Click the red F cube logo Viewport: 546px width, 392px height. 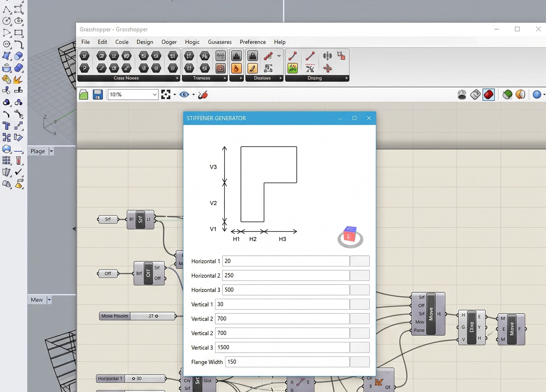(x=350, y=237)
